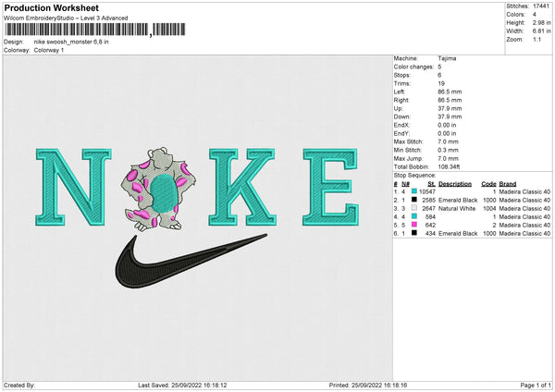The image size is (555, 392).
Task: Click the teal swatch in stop row 1
Action: (414, 191)
